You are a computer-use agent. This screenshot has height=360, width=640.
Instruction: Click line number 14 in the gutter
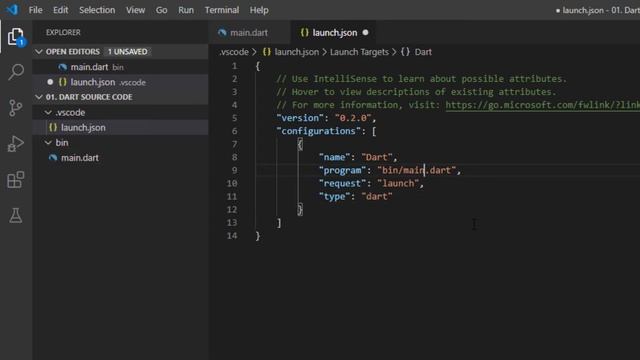(232, 236)
